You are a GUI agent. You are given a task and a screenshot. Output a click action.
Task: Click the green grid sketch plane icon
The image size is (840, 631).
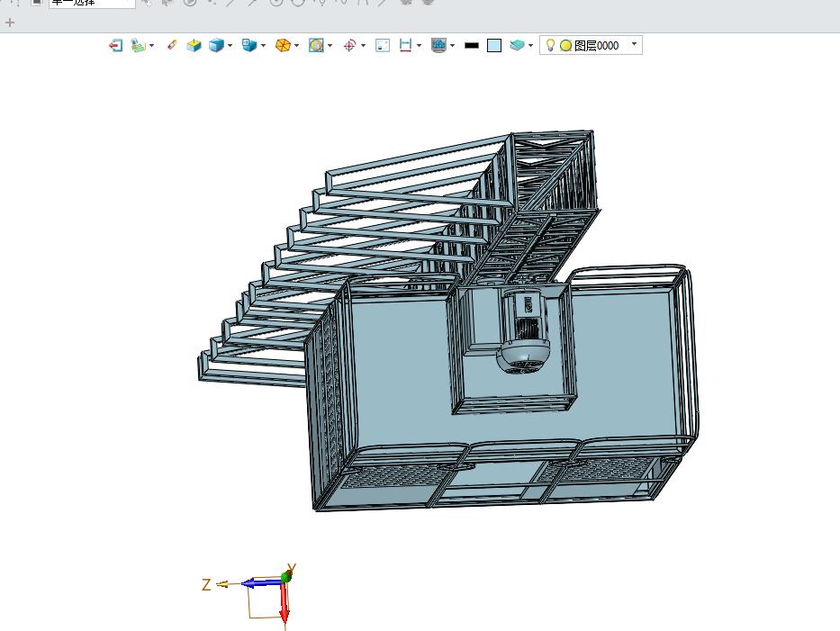click(139, 46)
